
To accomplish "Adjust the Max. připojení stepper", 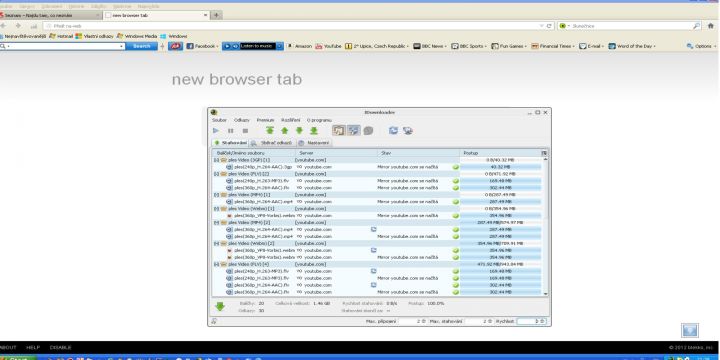I will pyautogui.click(x=423, y=321).
